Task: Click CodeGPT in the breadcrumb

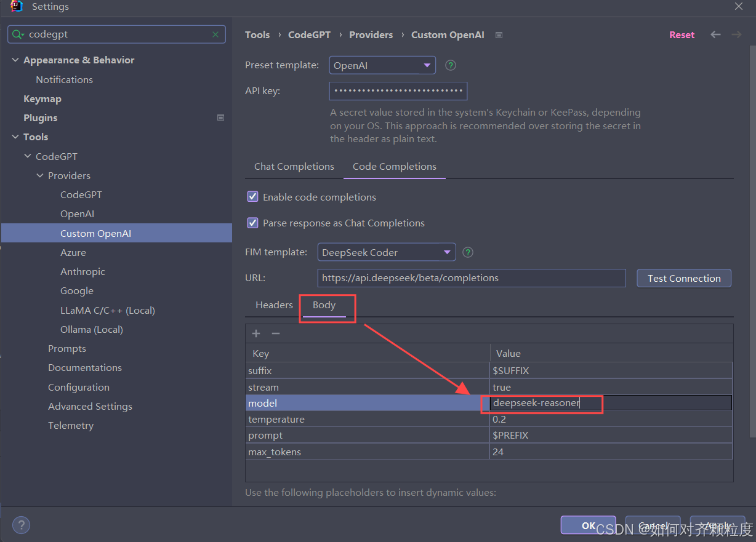Action: coord(310,35)
